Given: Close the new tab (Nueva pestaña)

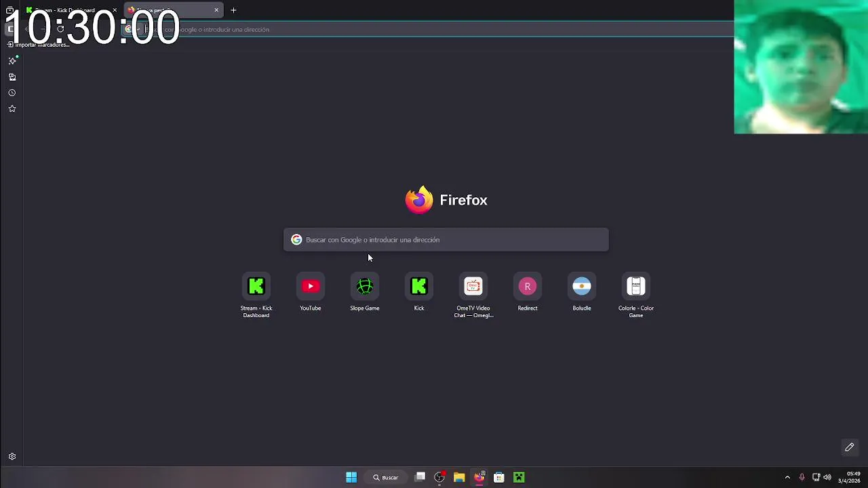Looking at the screenshot, I should (216, 10).
